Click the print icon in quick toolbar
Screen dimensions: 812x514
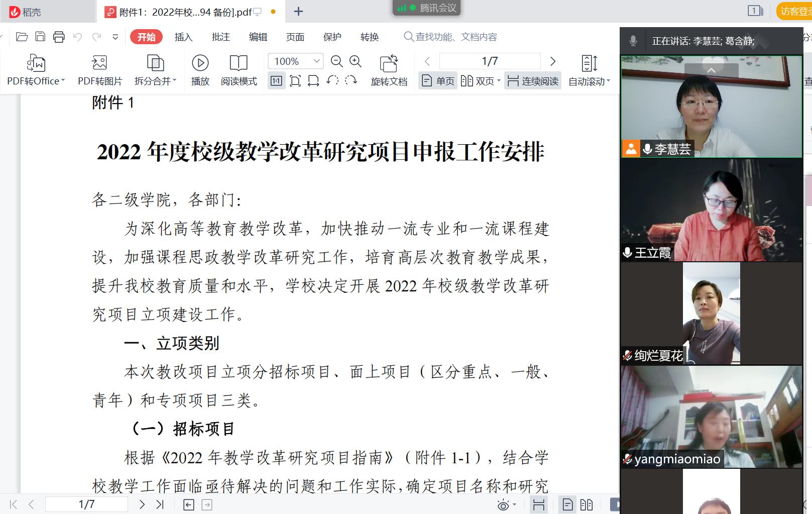[x=59, y=37]
